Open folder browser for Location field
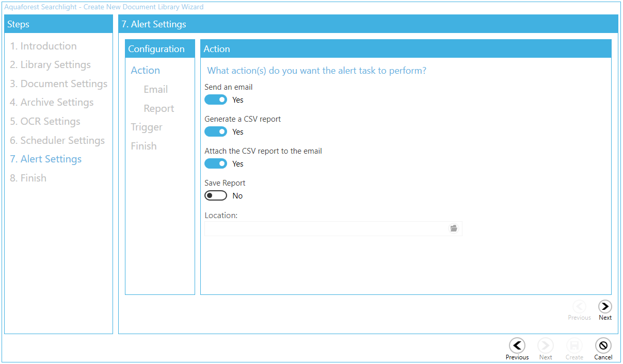 click(454, 228)
